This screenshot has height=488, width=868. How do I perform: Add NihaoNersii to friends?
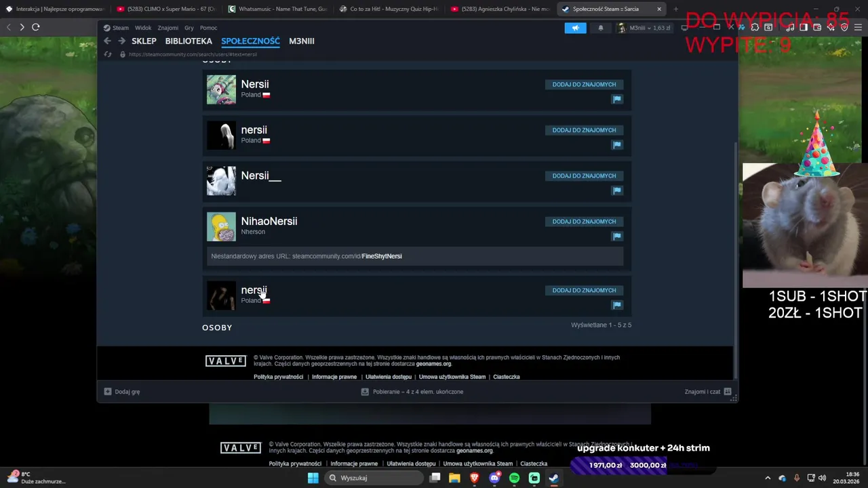584,222
